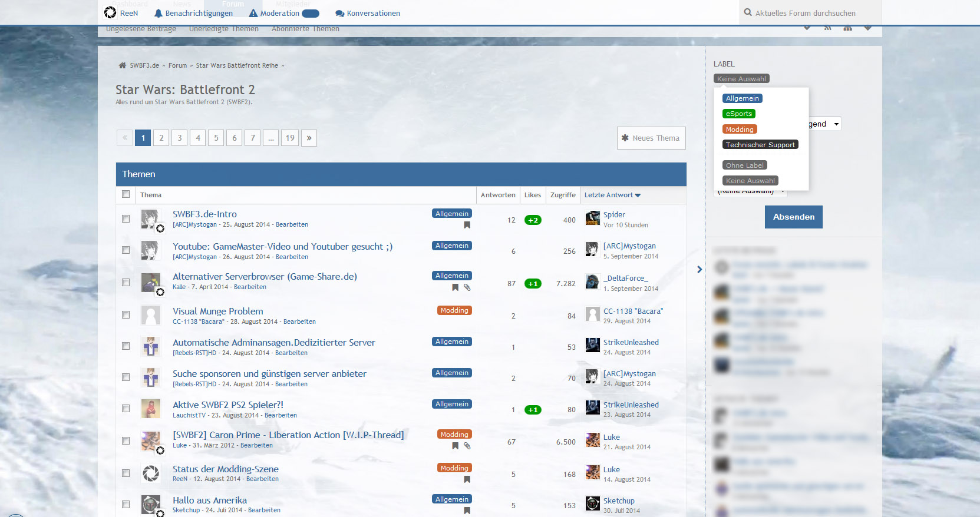Go to Forum breadcrumb link

tap(177, 65)
